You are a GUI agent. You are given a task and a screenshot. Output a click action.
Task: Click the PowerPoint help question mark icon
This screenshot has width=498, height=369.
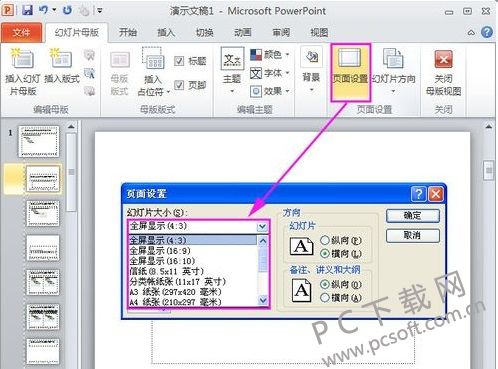click(x=487, y=32)
